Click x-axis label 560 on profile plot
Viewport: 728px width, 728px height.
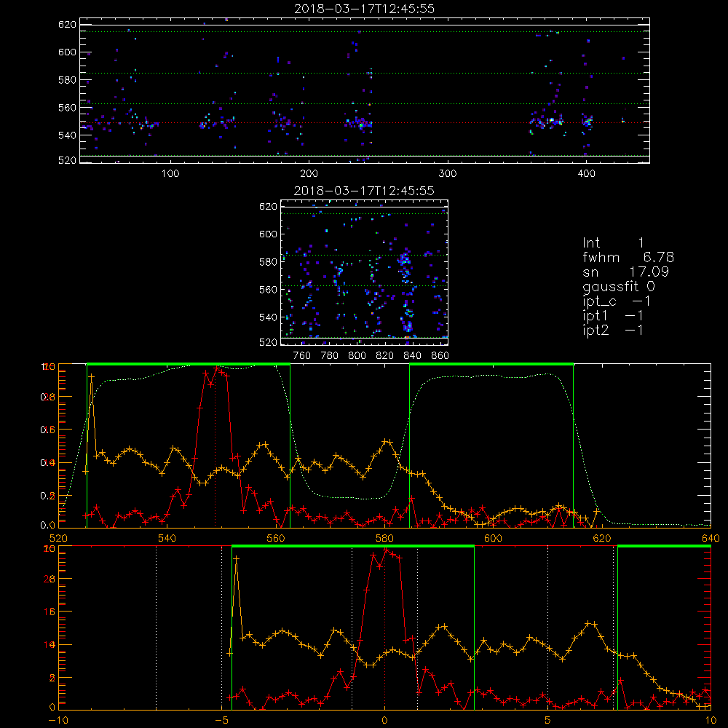coord(276,538)
